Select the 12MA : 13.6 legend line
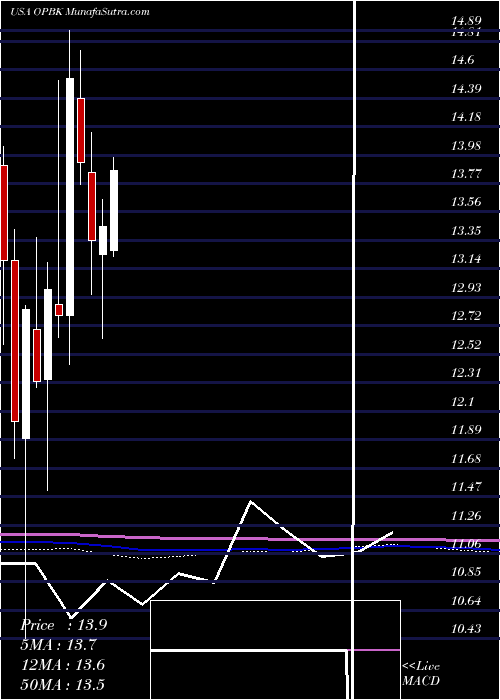 [63, 664]
